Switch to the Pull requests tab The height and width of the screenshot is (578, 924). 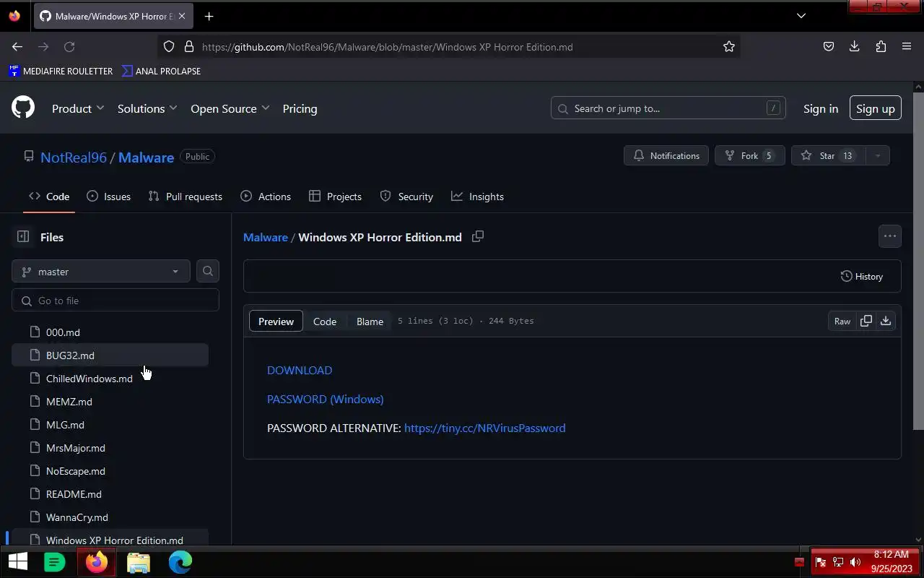[x=185, y=197]
